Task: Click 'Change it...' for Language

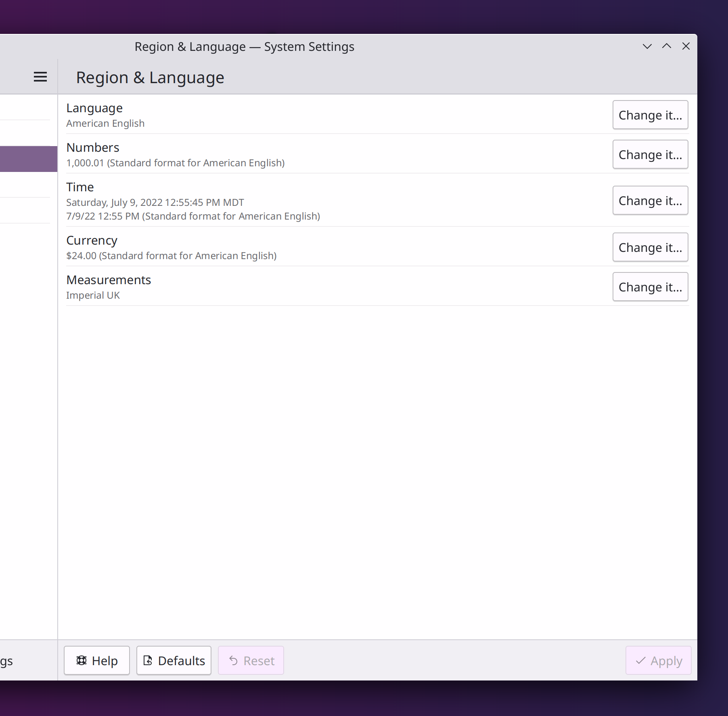Action: click(x=650, y=115)
